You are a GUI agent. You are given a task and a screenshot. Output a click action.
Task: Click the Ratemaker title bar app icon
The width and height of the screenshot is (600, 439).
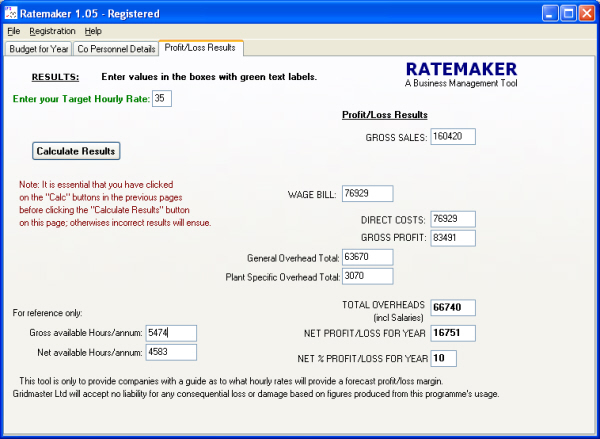(13, 13)
